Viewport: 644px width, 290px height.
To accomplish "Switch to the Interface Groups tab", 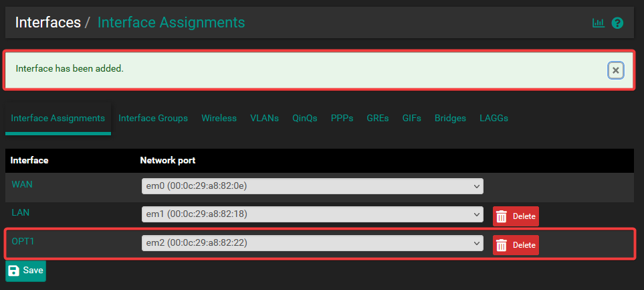I will pyautogui.click(x=153, y=118).
